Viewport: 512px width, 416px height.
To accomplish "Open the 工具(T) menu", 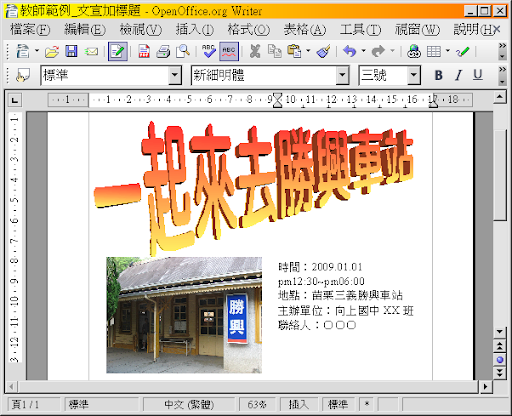I will (360, 30).
